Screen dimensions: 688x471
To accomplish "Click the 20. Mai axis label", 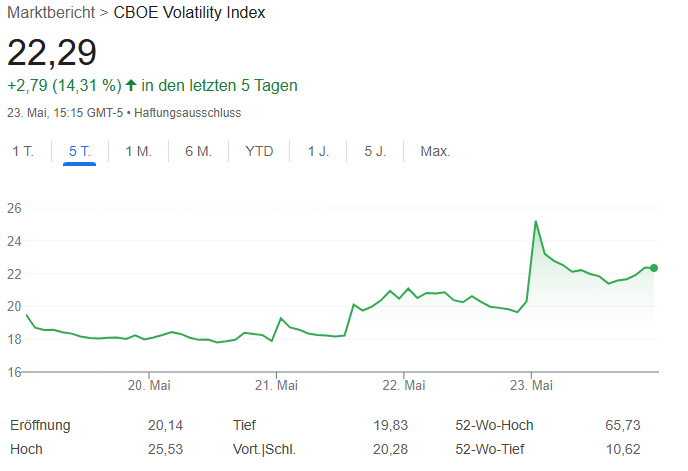I will (x=148, y=385).
